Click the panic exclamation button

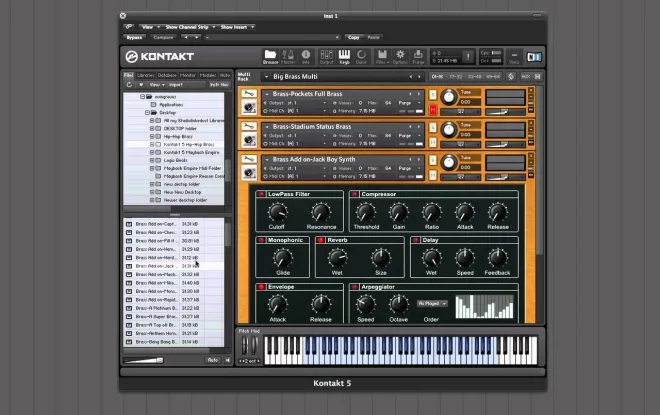(468, 57)
